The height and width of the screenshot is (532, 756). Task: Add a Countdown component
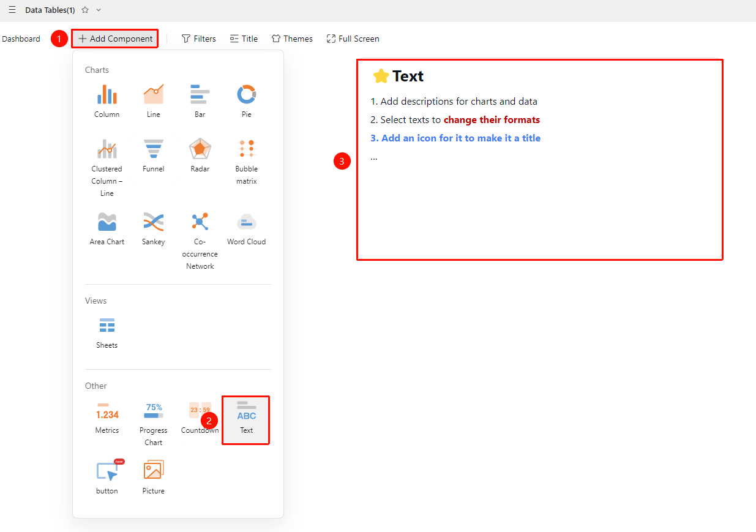[x=200, y=417]
